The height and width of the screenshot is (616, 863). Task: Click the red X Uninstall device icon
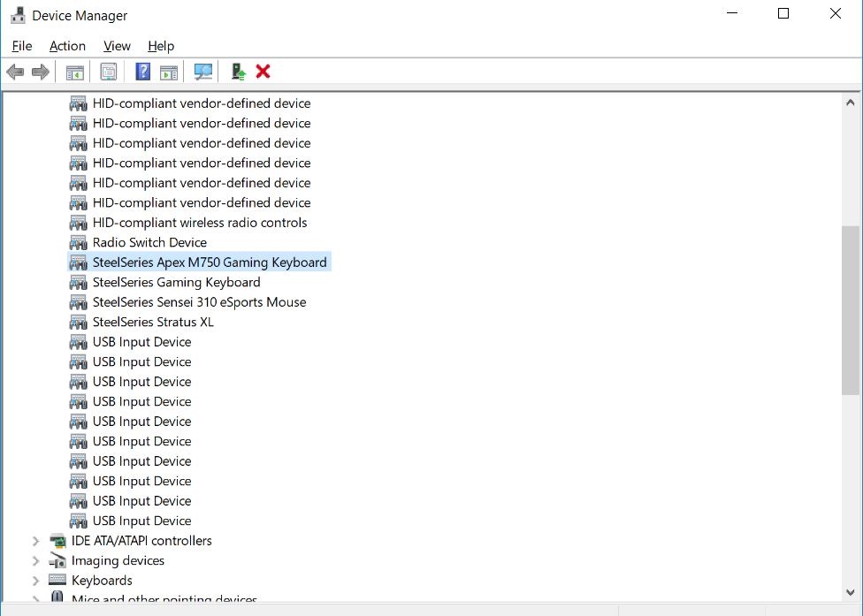point(263,72)
